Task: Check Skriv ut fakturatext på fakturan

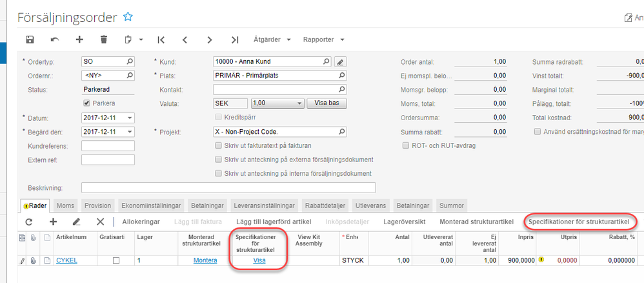Action: click(x=218, y=145)
